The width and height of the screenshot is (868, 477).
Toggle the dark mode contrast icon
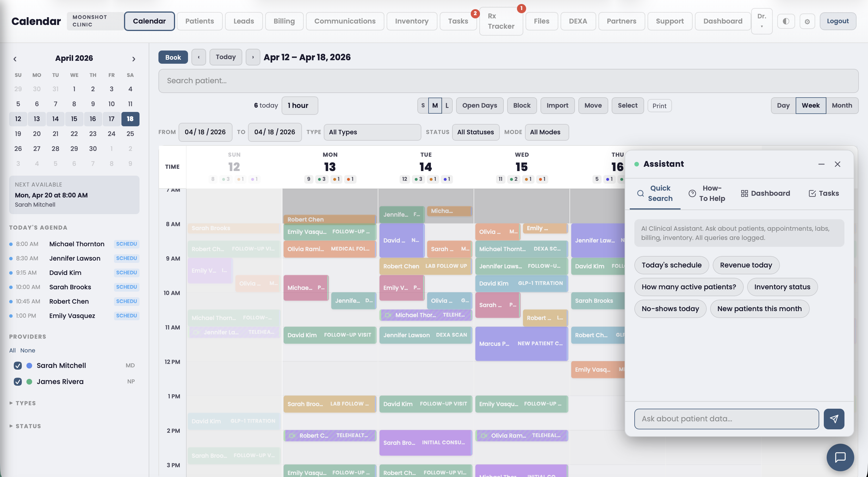pyautogui.click(x=786, y=21)
